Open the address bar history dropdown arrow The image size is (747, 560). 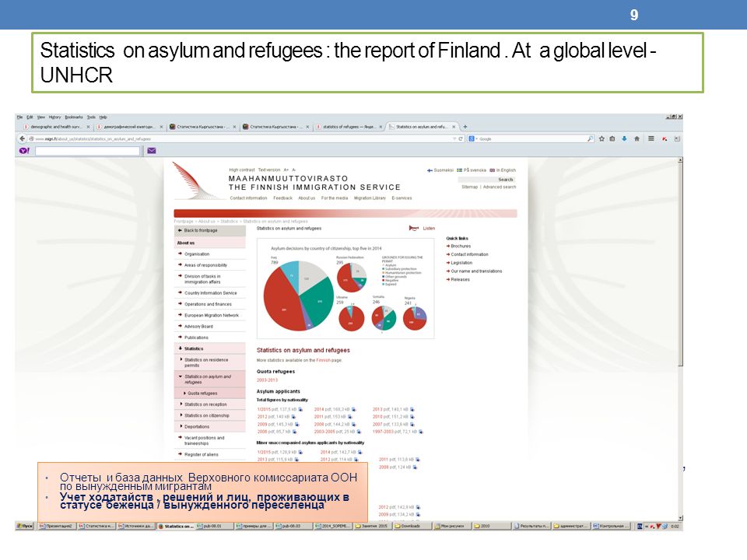(x=454, y=138)
